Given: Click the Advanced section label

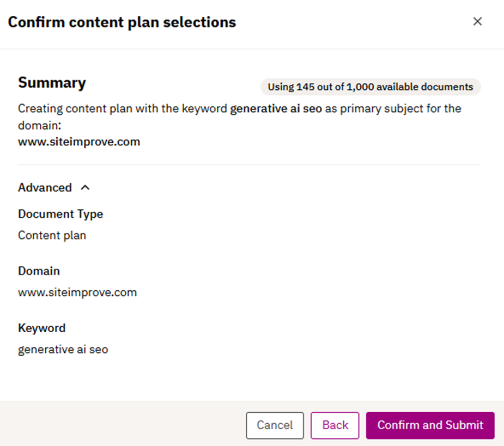Looking at the screenshot, I should click(x=45, y=188).
